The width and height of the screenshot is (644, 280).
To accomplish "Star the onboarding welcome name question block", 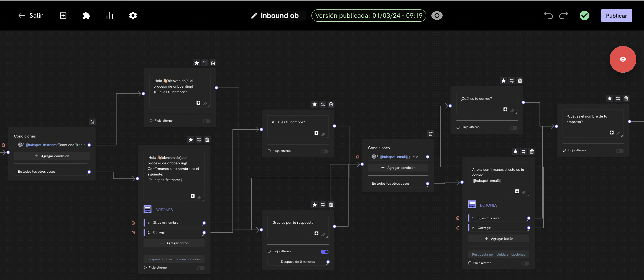I will 197,63.
